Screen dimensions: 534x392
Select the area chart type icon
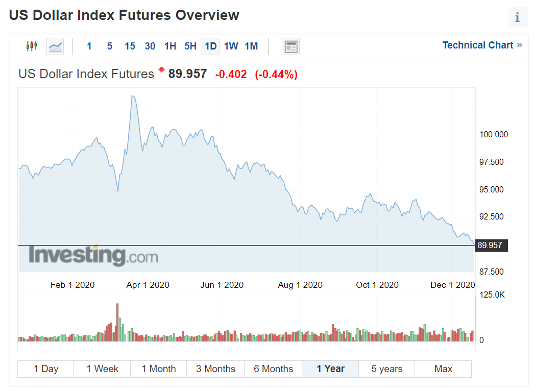click(55, 46)
